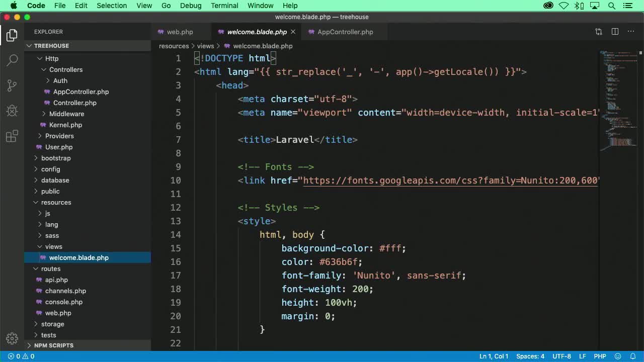Open the Extensions icon in Activity Bar
The image size is (644, 362).
coord(12,136)
